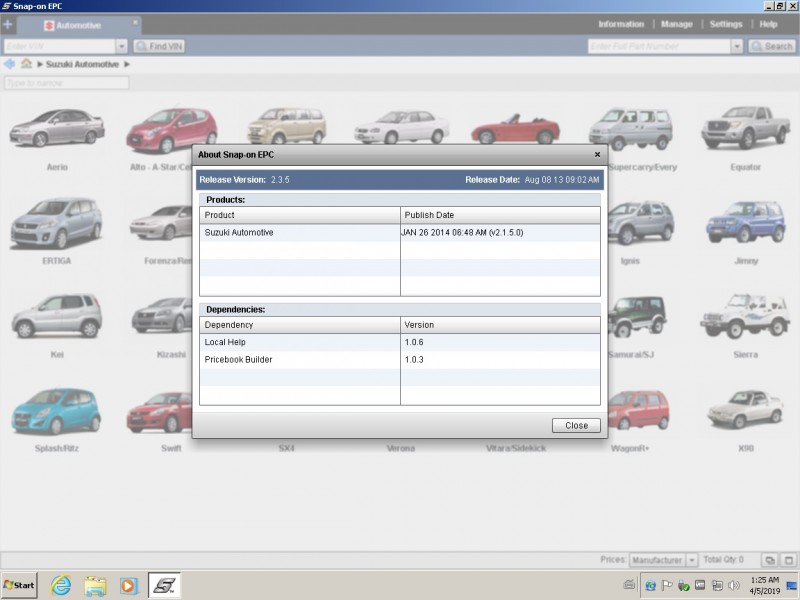800x600 pixels.
Task: Click the volume speaker tray icon
Action: [734, 585]
